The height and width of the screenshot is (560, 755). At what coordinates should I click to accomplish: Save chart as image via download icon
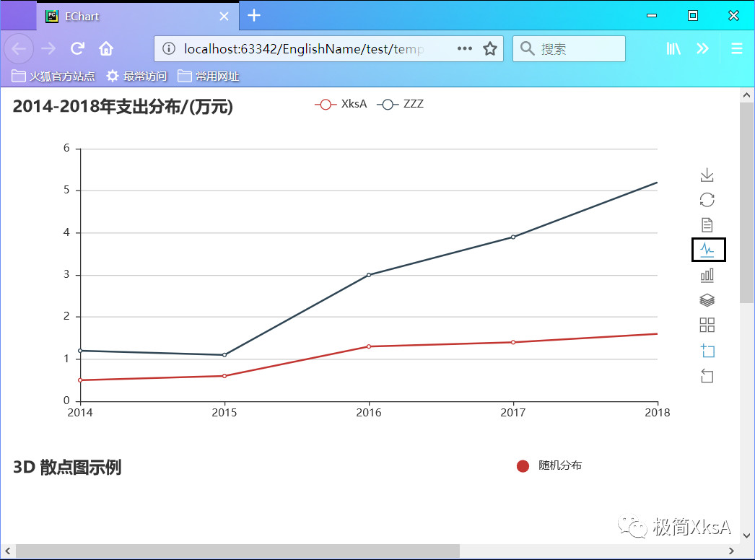coord(707,175)
